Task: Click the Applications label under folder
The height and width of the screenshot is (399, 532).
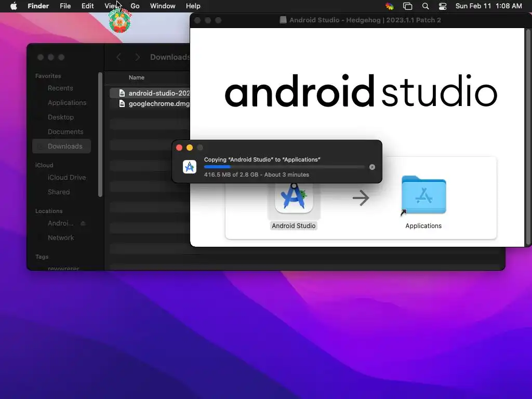Action: (423, 226)
